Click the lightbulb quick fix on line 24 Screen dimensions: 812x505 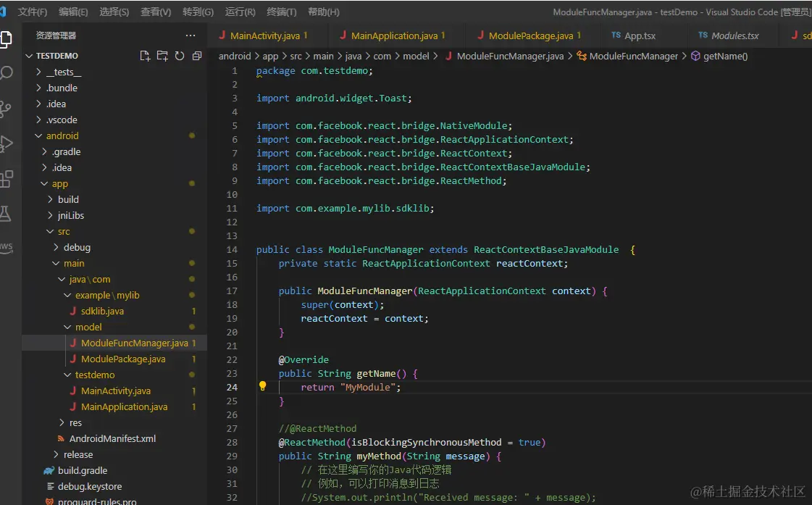262,386
